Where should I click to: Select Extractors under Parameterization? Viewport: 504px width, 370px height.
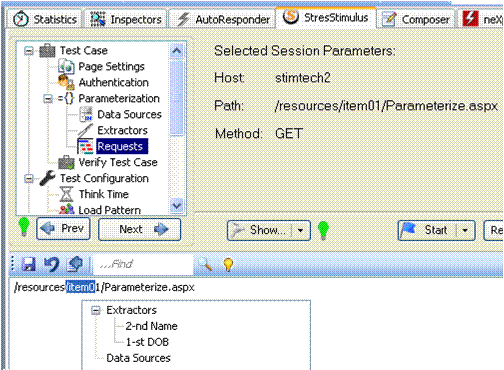point(122,130)
